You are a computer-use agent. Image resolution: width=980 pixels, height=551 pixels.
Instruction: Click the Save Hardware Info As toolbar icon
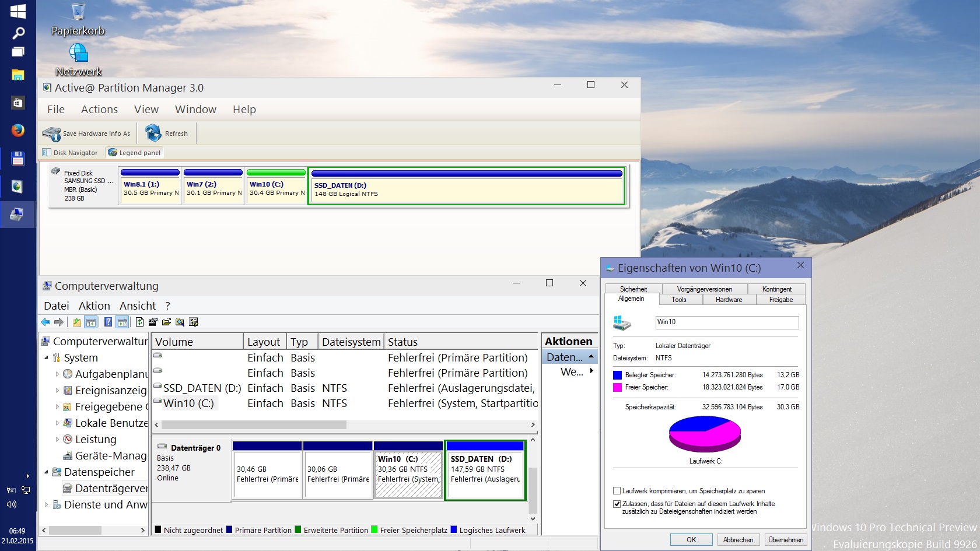[51, 134]
